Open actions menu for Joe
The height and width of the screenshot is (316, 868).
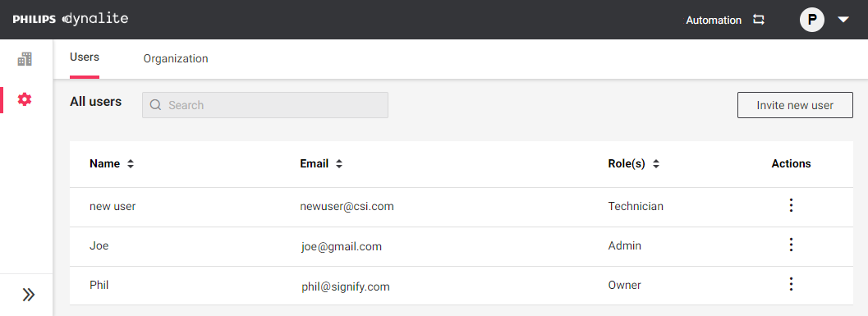[791, 245]
